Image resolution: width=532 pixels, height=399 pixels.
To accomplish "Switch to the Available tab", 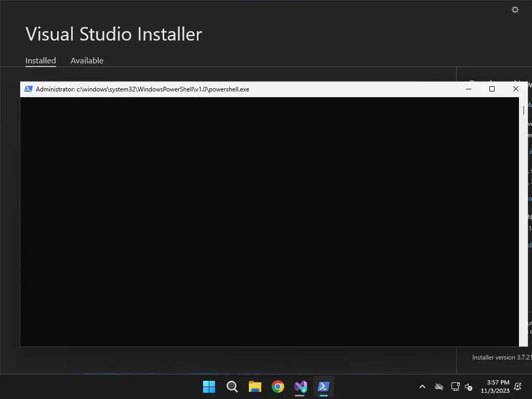I will [x=87, y=60].
